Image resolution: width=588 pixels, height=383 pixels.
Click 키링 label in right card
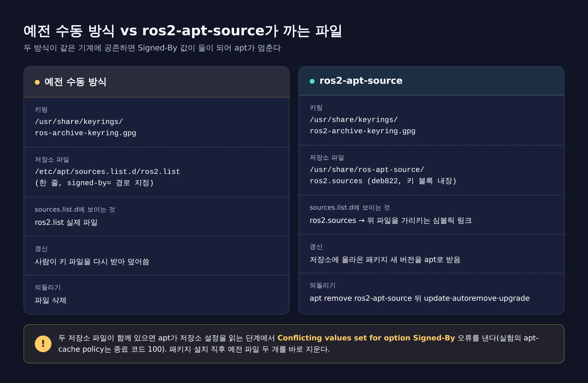[316, 108]
